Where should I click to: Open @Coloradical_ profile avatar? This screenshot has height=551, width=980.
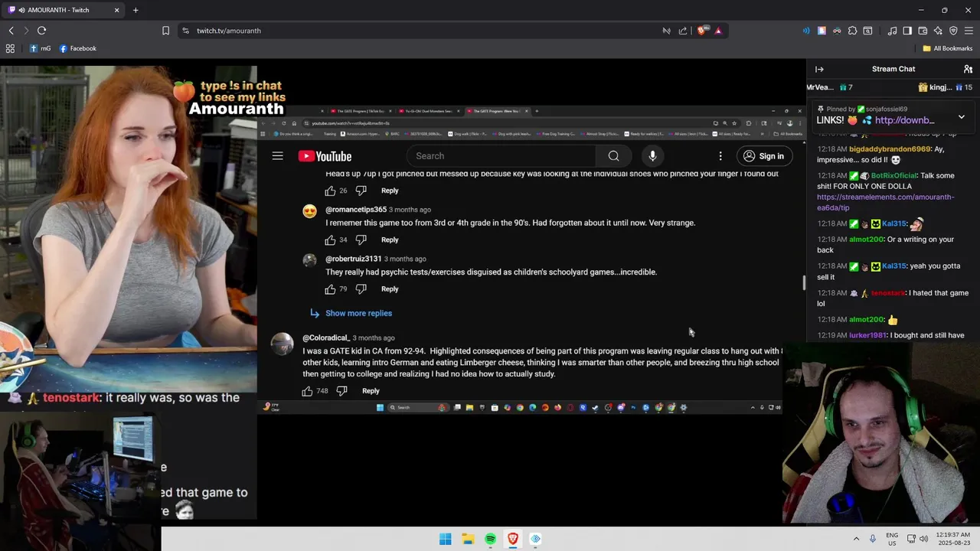[283, 344]
